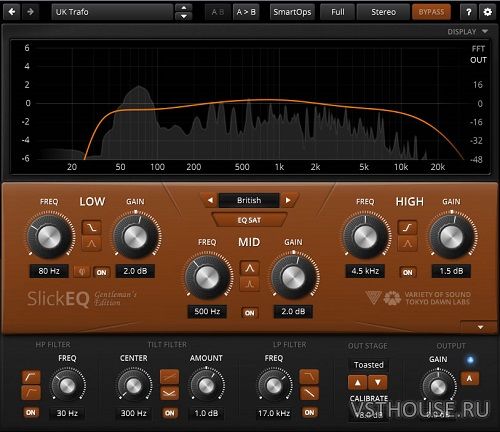The image size is (500, 432).
Task: Open the Stereo channel mode dropdown
Action: pos(383,12)
